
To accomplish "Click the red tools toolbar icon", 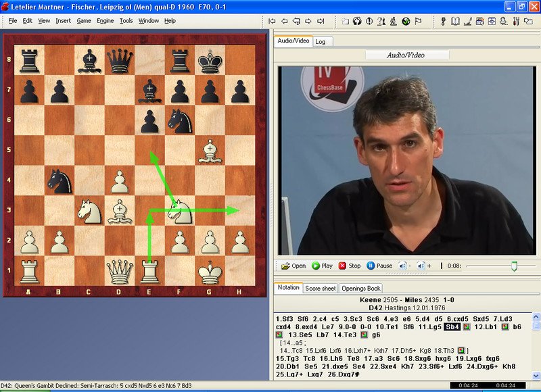I will coord(516,22).
